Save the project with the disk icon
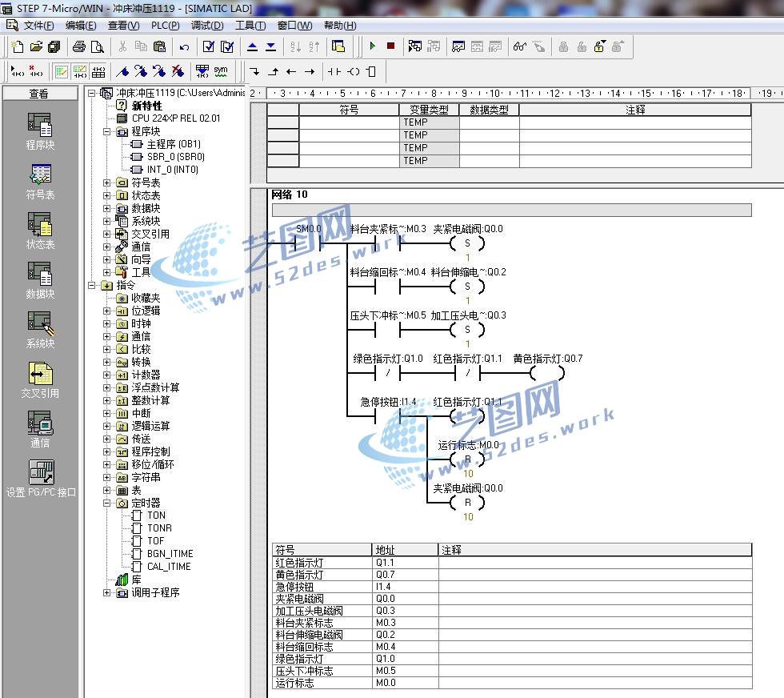The height and width of the screenshot is (698, 784). pos(54,46)
